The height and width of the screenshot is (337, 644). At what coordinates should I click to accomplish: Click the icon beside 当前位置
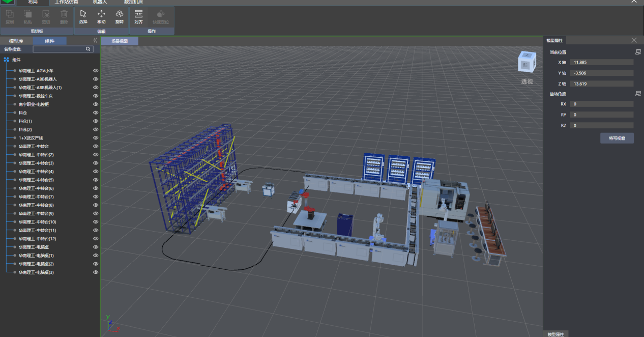point(638,52)
